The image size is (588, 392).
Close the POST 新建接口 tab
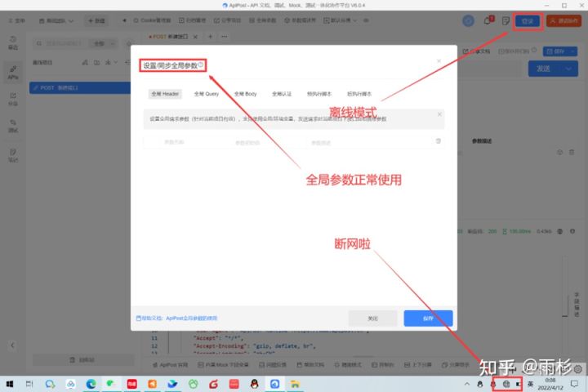coord(195,37)
